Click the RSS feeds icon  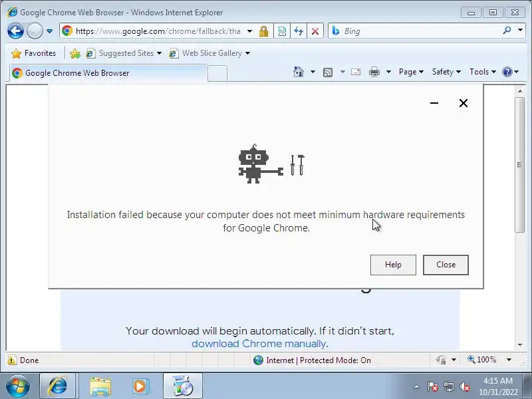pyautogui.click(x=328, y=72)
